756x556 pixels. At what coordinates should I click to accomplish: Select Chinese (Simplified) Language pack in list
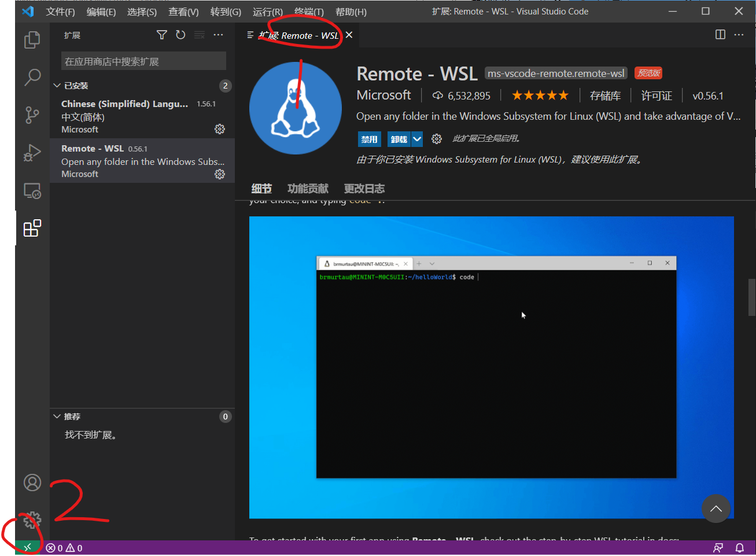coord(142,116)
